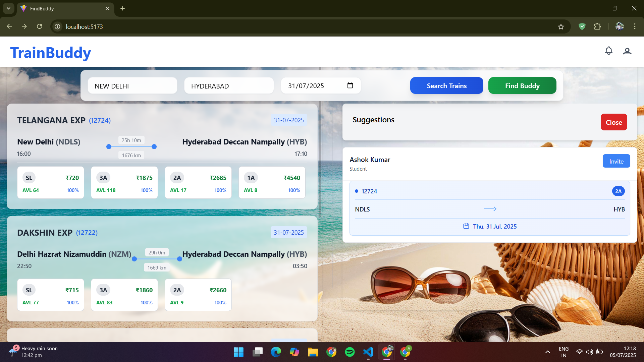Open the Windows Start menu
644x362 pixels.
click(x=238, y=352)
